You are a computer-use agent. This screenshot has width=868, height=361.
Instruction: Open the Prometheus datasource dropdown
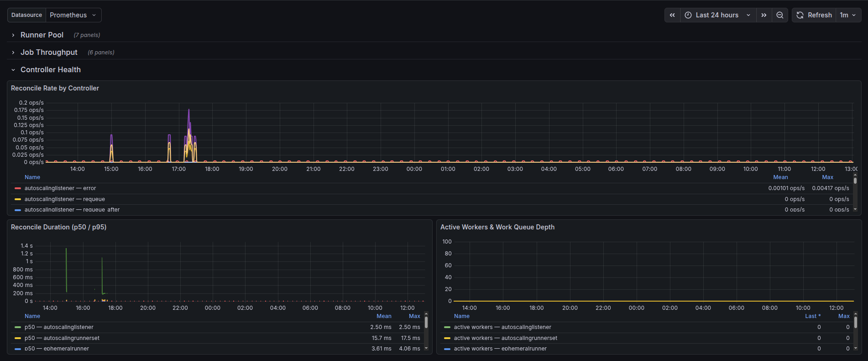point(73,15)
